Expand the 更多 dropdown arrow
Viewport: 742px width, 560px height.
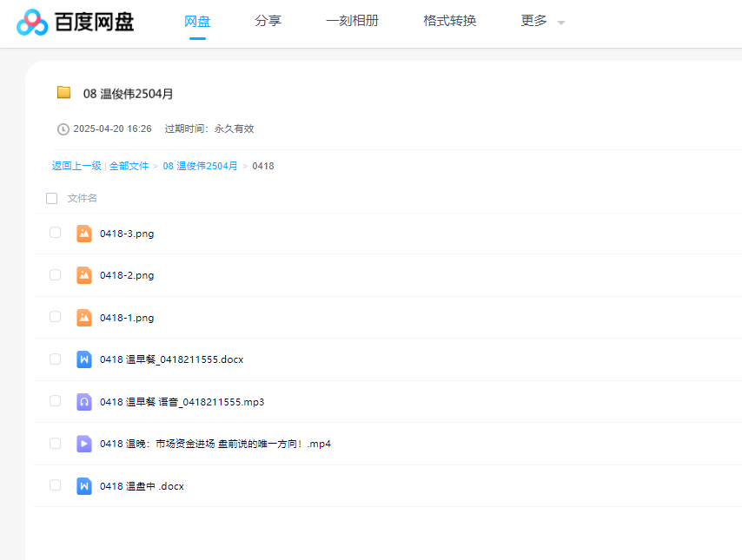561,23
